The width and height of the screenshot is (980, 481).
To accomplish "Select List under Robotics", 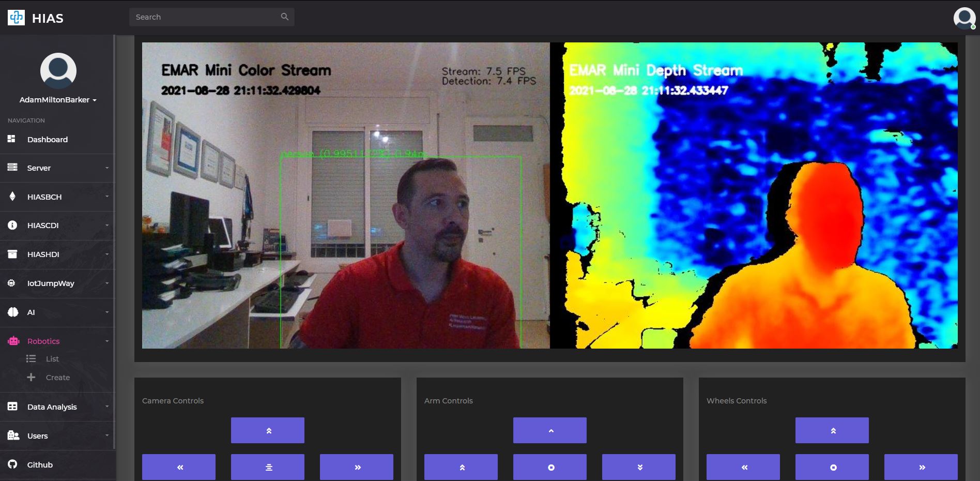I will pos(52,358).
